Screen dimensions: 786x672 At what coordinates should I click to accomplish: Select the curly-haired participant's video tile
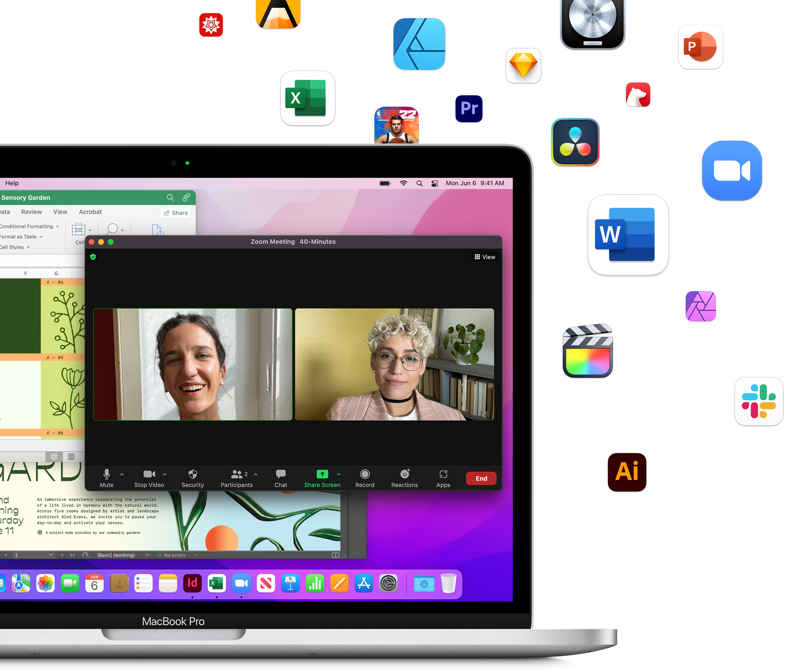point(394,364)
